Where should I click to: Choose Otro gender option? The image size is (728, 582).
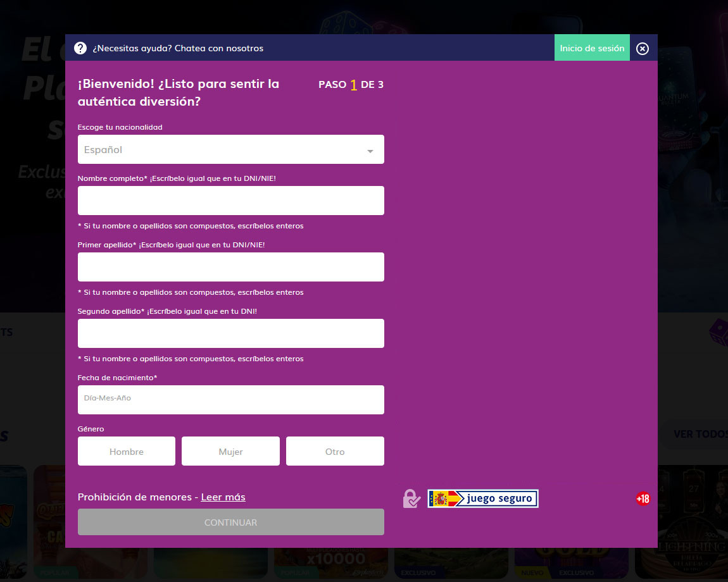click(335, 451)
